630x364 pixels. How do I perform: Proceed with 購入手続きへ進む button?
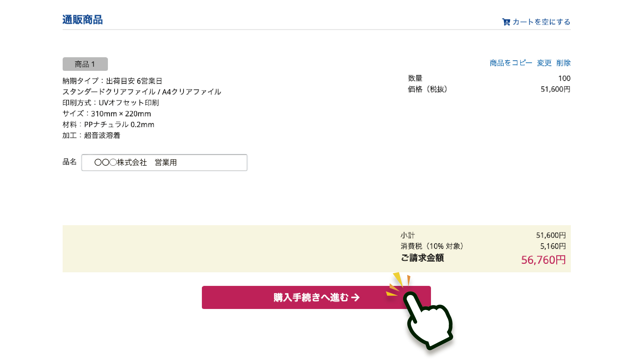(x=316, y=297)
